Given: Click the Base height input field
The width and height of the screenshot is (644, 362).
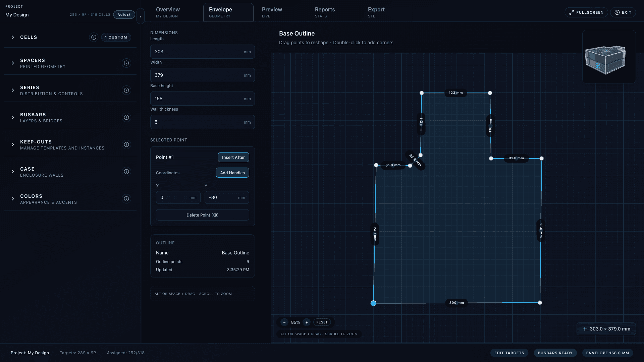Looking at the screenshot, I should tap(198, 99).
